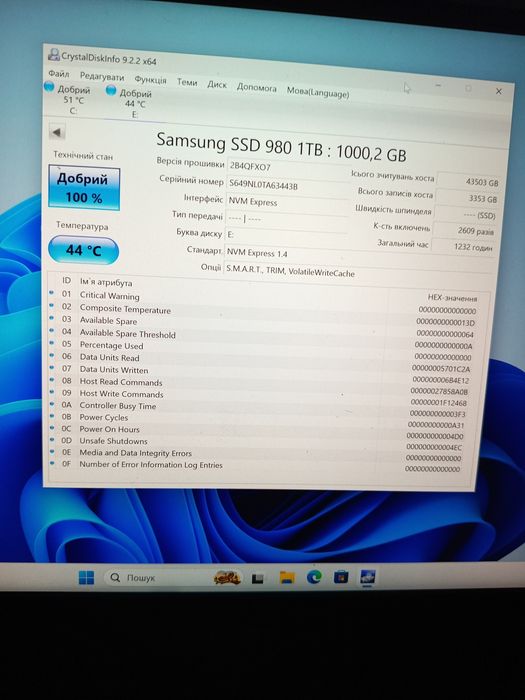
Task: Open the Мова(Language) menu
Action: pos(318,92)
